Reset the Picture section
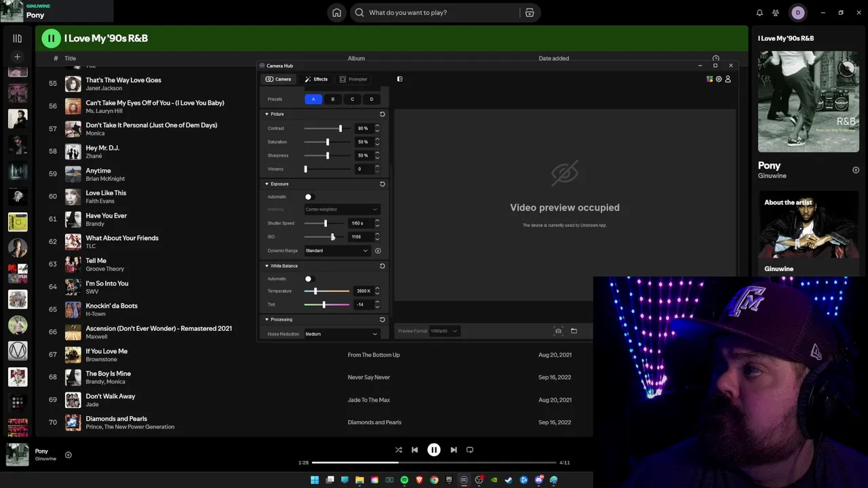This screenshot has height=488, width=868. point(382,114)
